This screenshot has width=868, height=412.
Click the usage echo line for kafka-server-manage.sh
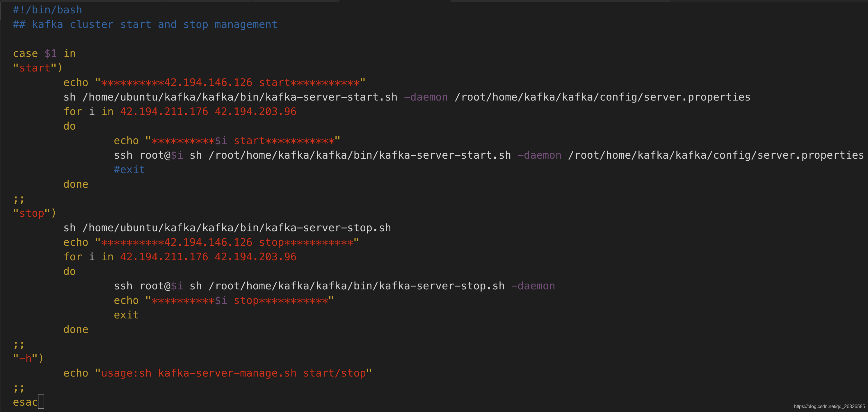pos(217,373)
